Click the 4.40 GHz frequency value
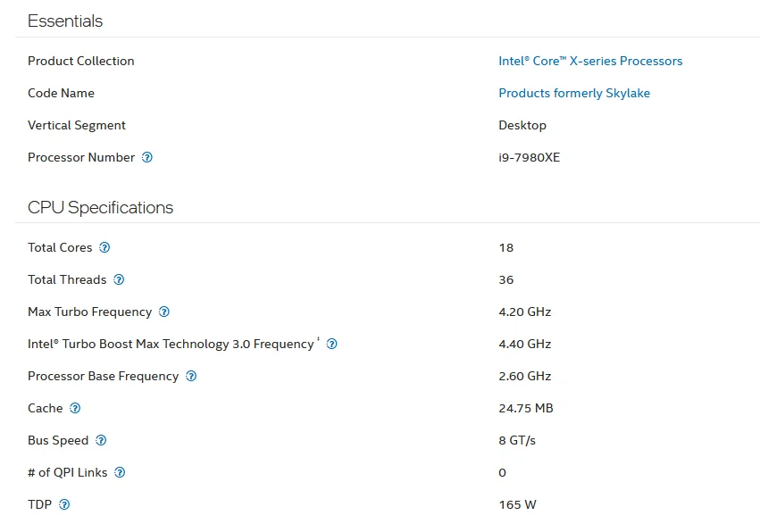 (524, 345)
